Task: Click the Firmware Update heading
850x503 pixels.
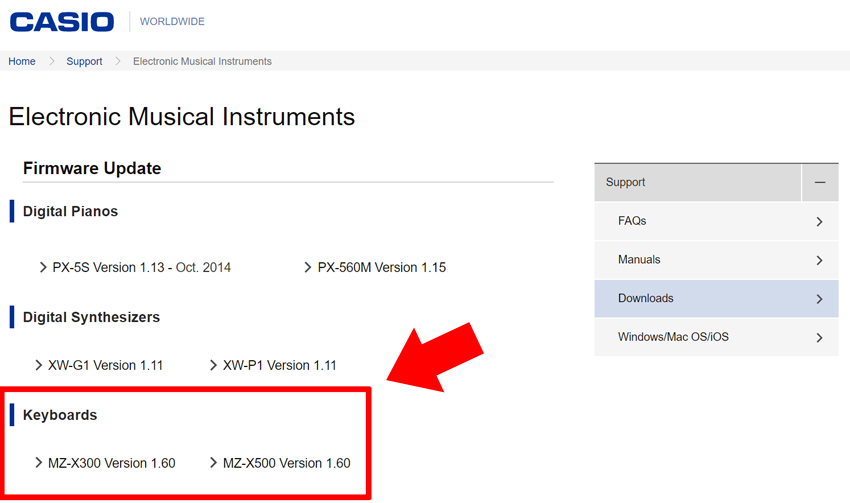Action: tap(92, 168)
